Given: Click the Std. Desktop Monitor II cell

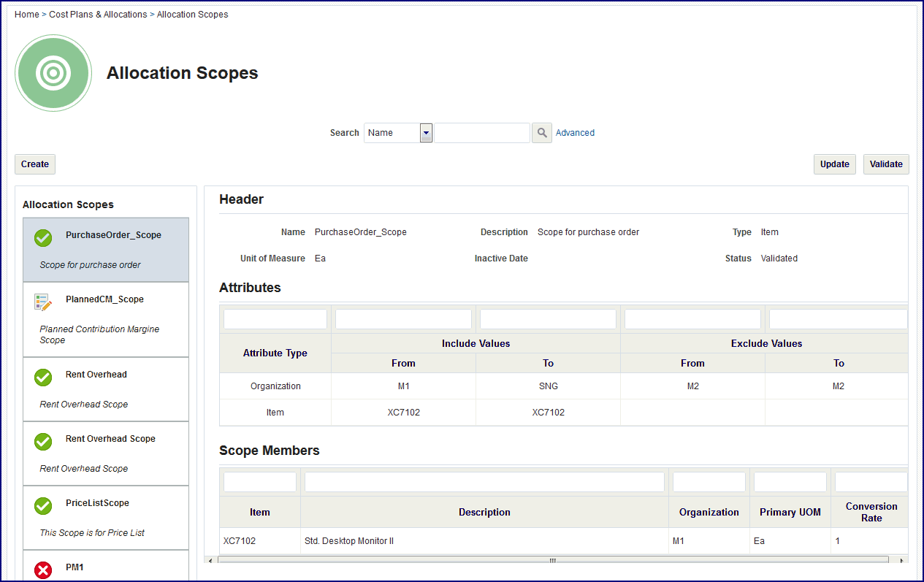Looking at the screenshot, I should (484, 541).
